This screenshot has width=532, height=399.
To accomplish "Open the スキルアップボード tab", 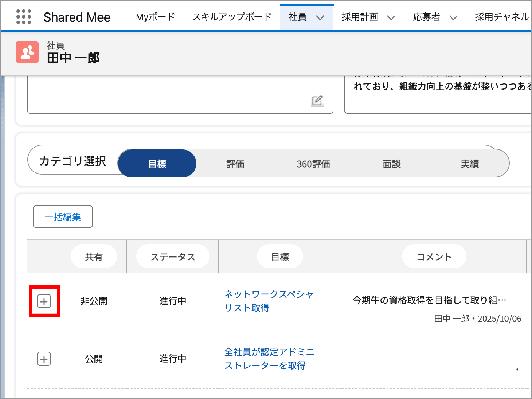I will [x=232, y=17].
